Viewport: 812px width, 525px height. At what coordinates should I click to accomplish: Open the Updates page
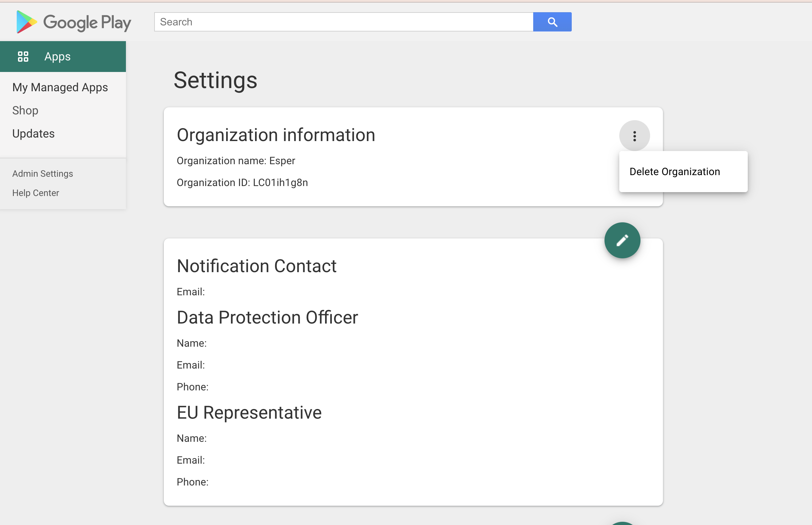tap(33, 134)
